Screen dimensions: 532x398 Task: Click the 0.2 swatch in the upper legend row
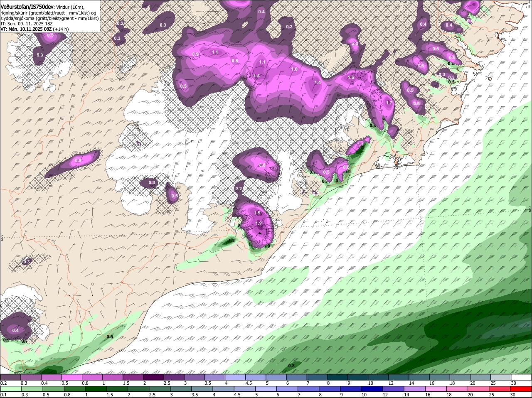(10, 377)
